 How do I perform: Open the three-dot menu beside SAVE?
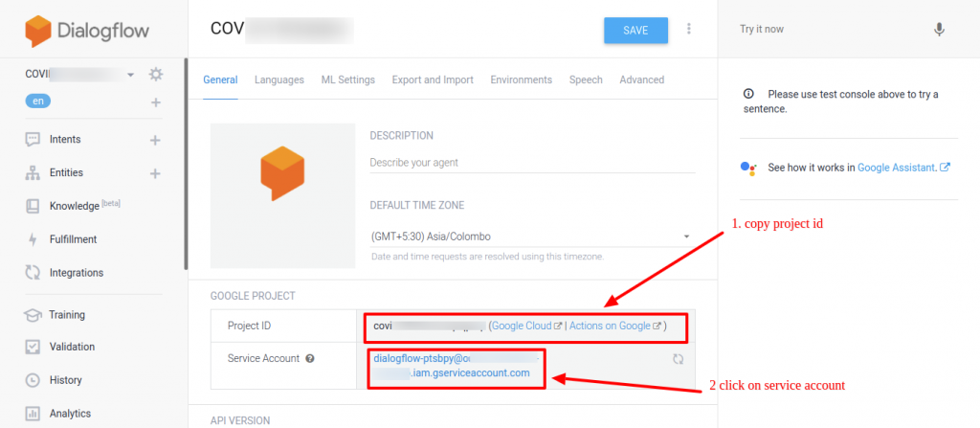point(689,29)
